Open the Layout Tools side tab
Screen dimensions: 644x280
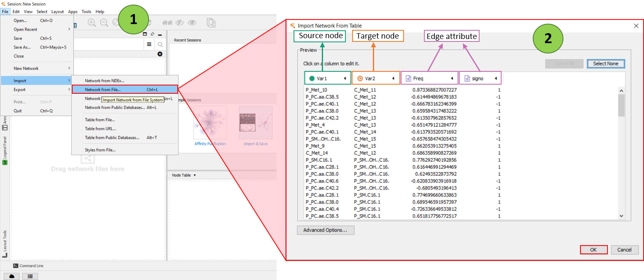click(x=5, y=244)
